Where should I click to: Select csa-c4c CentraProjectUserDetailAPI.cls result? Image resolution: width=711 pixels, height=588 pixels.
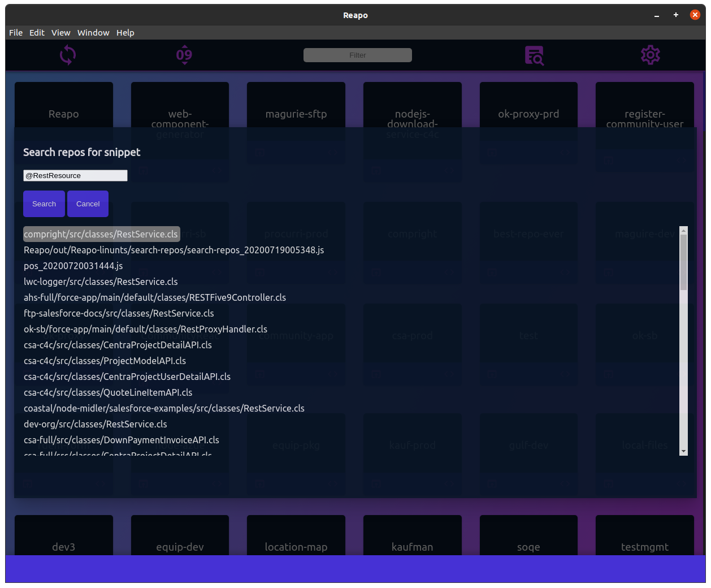[127, 377]
